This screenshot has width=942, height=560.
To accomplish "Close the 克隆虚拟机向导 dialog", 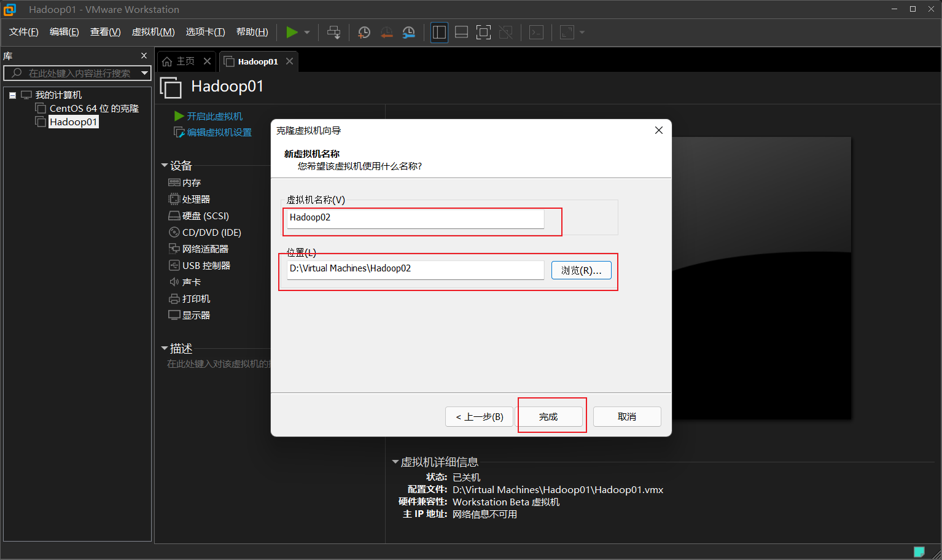I will [x=659, y=130].
